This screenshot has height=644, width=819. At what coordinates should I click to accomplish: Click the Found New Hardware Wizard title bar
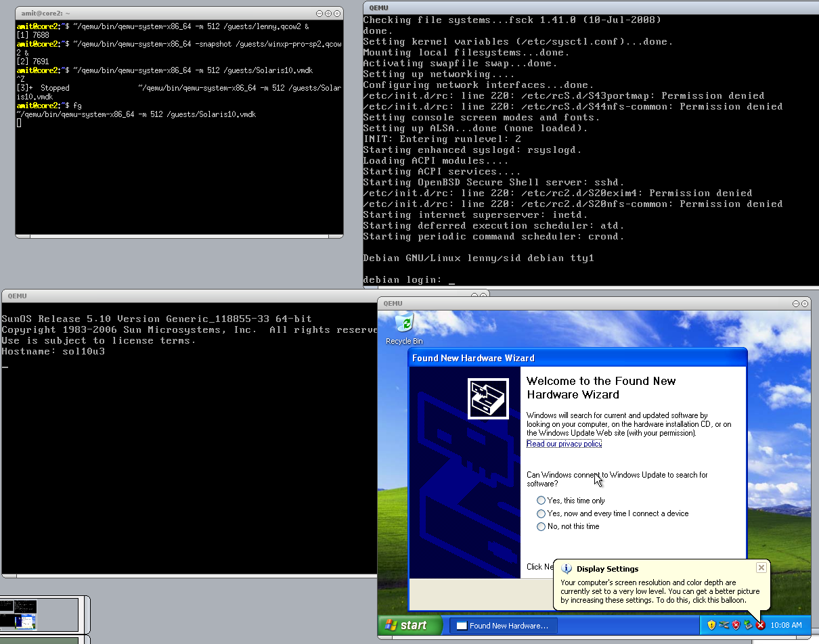pos(577,358)
